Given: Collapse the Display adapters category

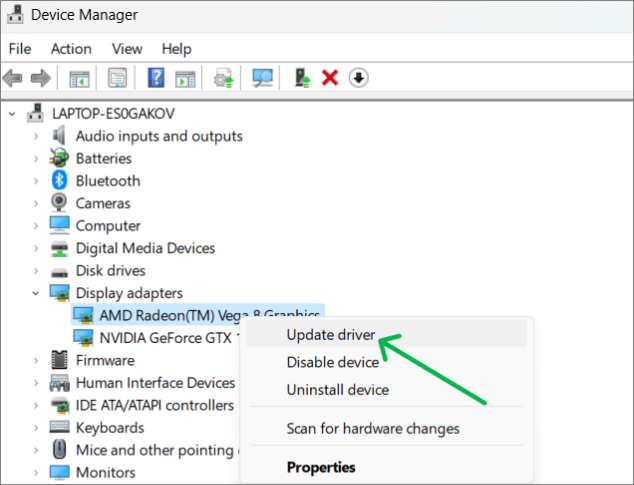Looking at the screenshot, I should 36,293.
